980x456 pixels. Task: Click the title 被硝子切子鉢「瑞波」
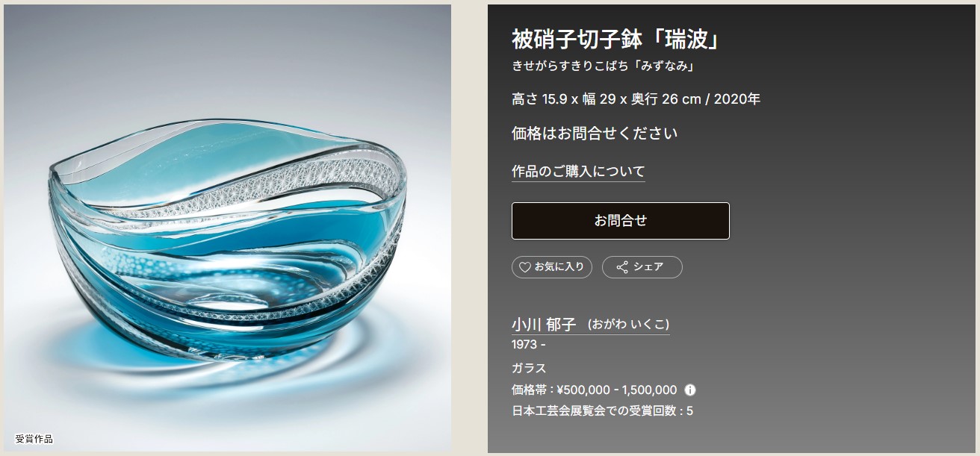click(x=615, y=39)
